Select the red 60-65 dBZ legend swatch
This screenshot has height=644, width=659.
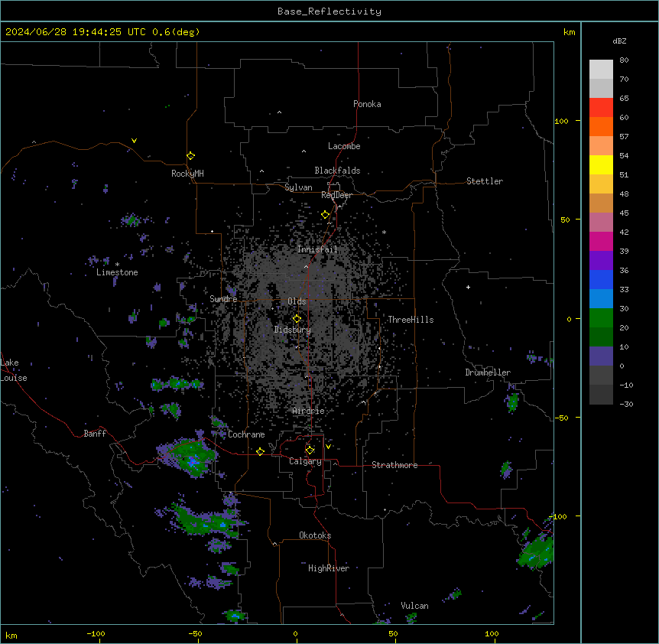click(x=601, y=107)
